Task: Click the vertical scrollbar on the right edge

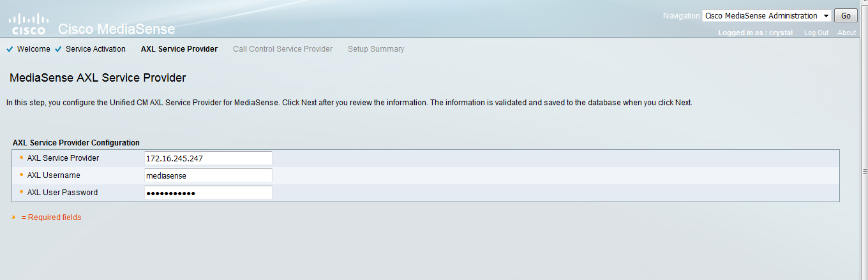Action: [864, 171]
